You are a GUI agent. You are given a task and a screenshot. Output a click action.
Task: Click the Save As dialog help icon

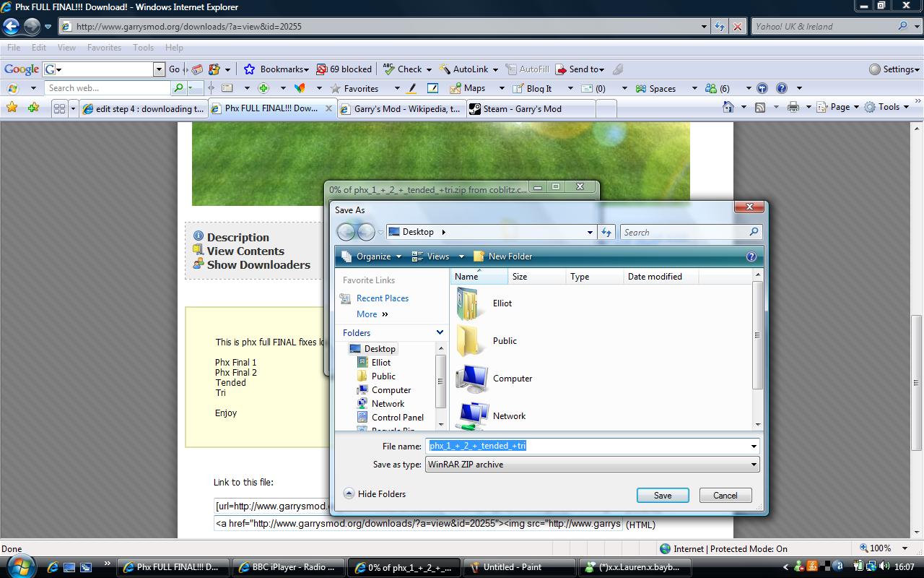(x=751, y=256)
